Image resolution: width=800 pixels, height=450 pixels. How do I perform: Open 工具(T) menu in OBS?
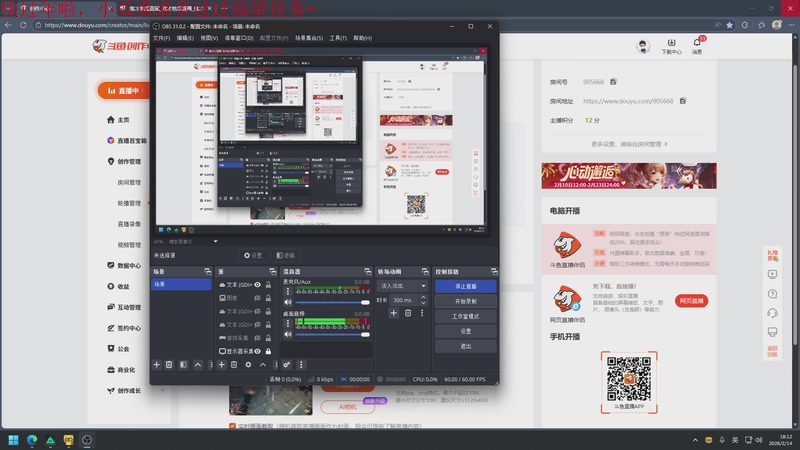click(338, 38)
